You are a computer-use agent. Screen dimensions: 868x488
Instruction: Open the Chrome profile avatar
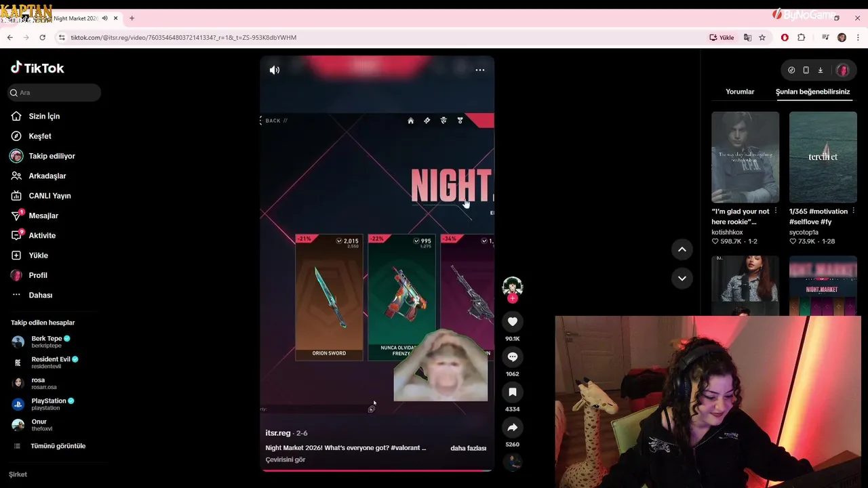pyautogui.click(x=842, y=37)
